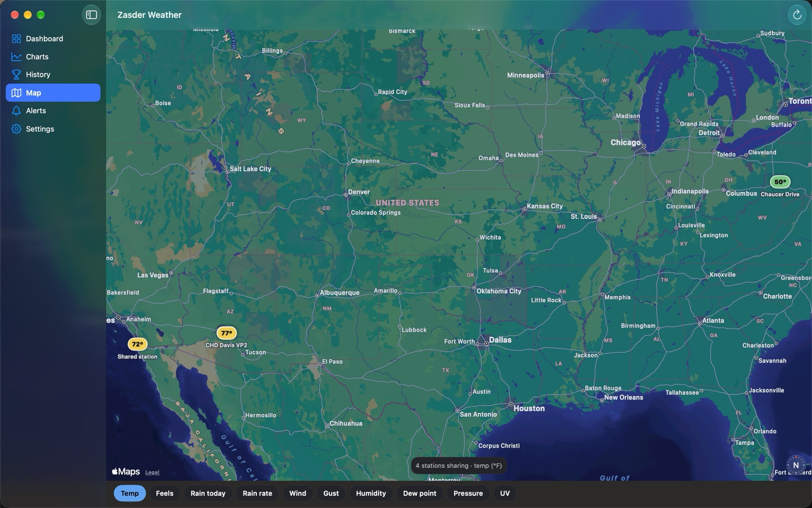Screen dimensions: 812x508
Task: Open the Charts section
Action: pos(53,57)
